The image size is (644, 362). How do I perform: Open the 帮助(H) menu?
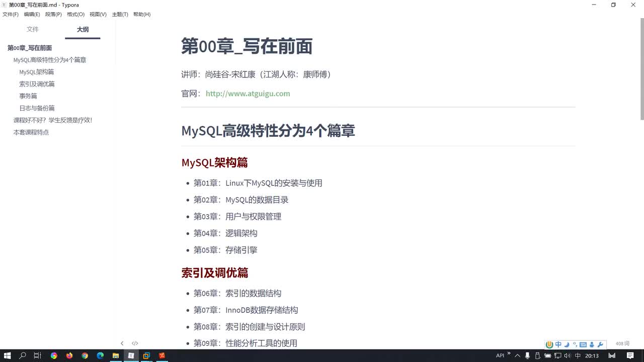tap(142, 15)
